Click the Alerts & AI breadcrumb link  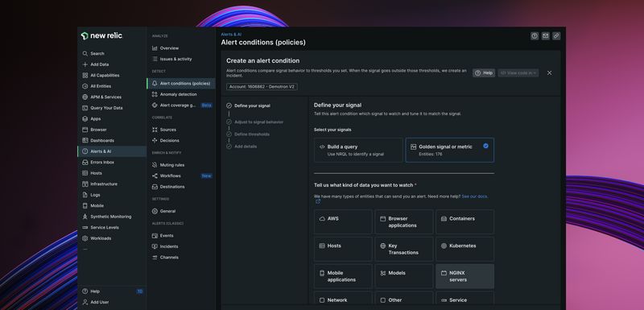click(x=231, y=35)
